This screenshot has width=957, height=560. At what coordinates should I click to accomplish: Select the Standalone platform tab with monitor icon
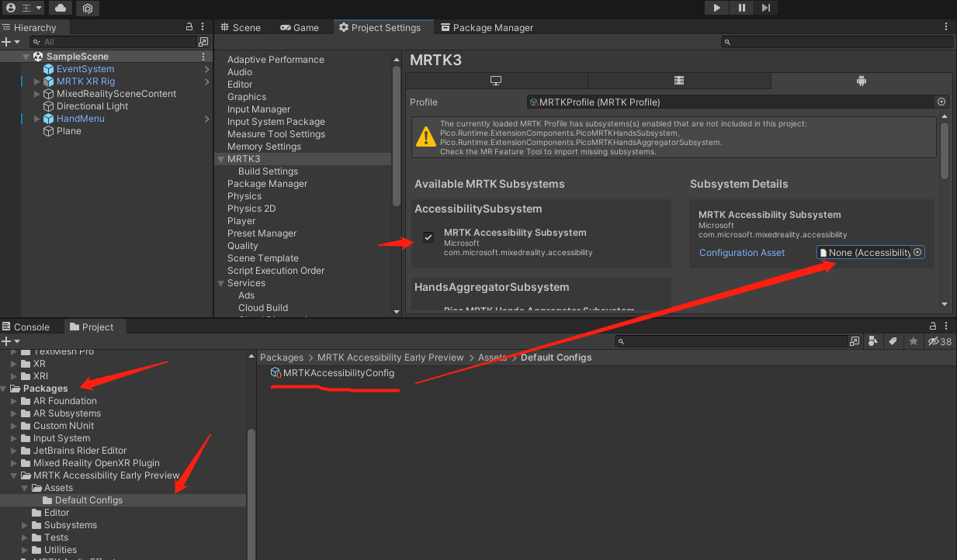pos(496,81)
